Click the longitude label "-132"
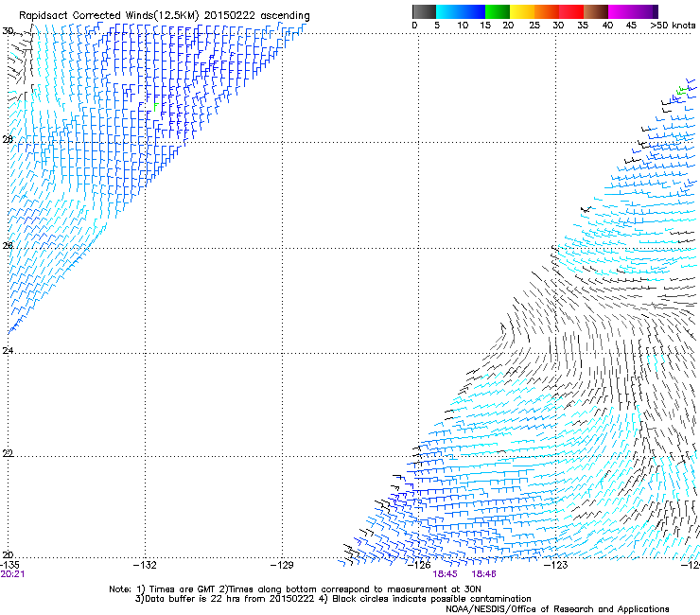Screen dimensions: 700x615 (145, 565)
